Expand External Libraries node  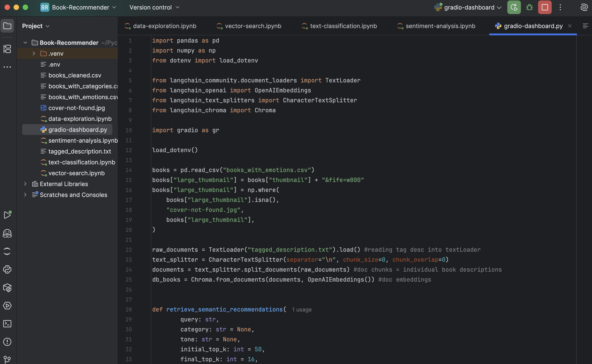coord(25,184)
